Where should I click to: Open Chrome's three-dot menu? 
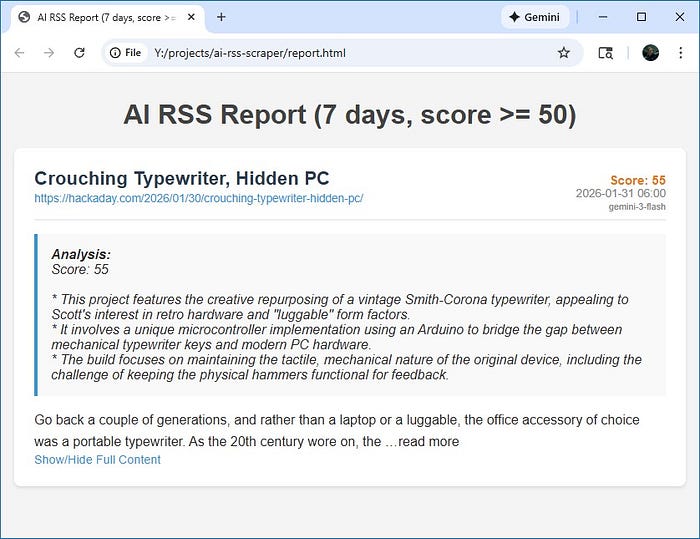pyautogui.click(x=680, y=53)
